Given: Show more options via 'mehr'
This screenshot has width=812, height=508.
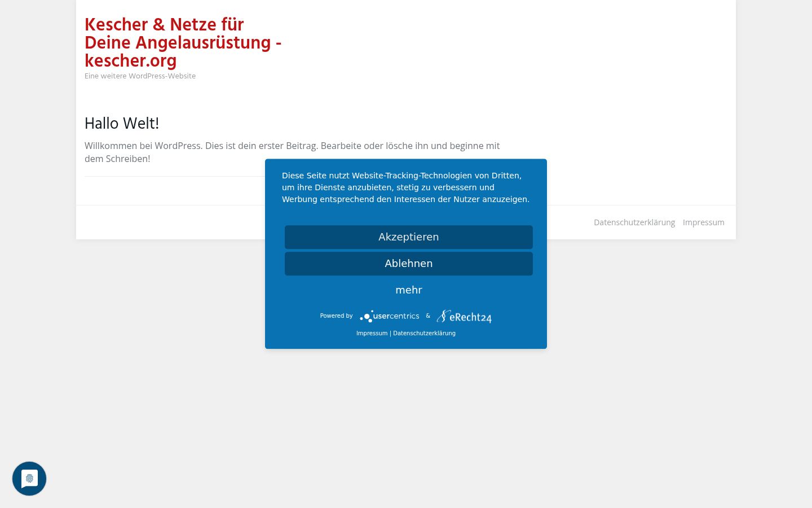Looking at the screenshot, I should pyautogui.click(x=409, y=290).
